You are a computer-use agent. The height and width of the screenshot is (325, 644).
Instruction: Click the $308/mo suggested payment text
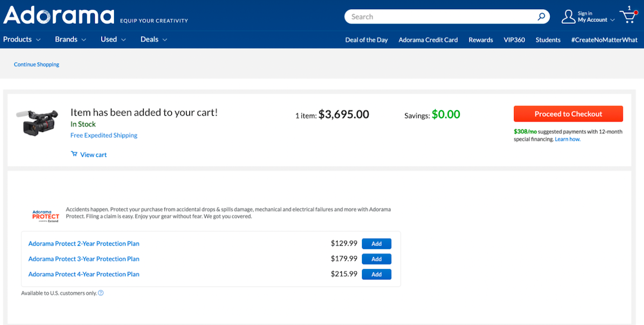526,132
